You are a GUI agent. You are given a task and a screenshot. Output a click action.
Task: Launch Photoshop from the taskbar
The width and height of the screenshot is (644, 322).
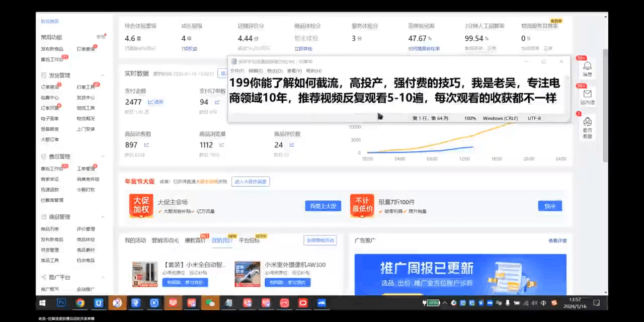tap(62, 303)
